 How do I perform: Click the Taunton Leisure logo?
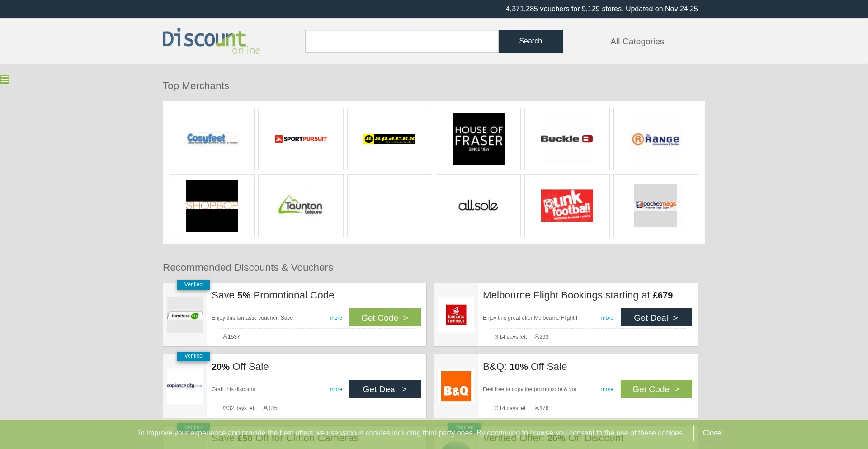coord(301,206)
